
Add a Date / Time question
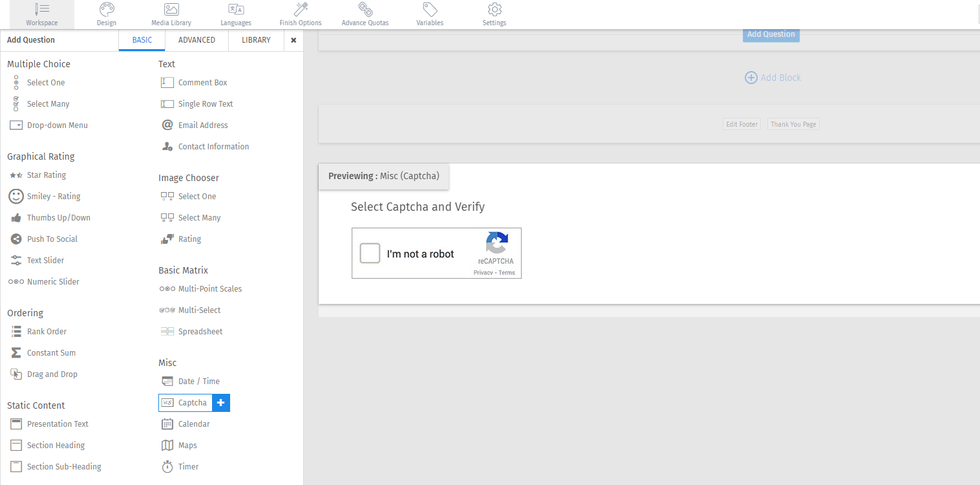click(x=191, y=382)
